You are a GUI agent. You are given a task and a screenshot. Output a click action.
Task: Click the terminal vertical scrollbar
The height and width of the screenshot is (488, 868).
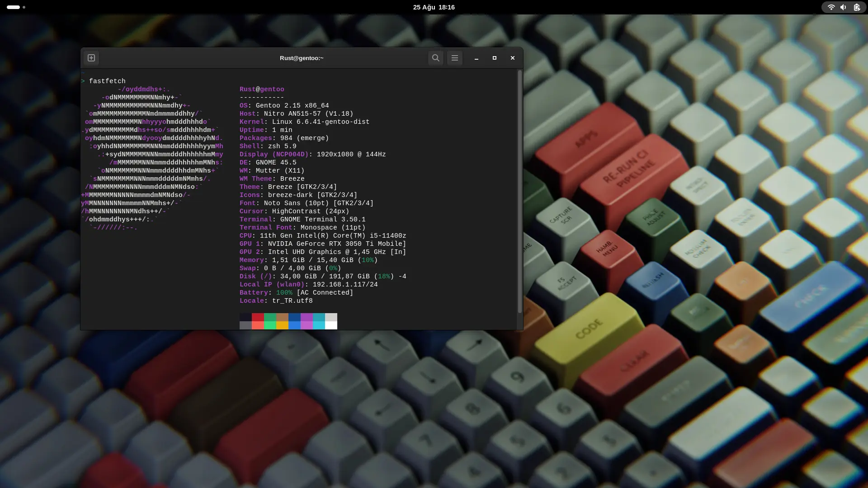(x=520, y=192)
